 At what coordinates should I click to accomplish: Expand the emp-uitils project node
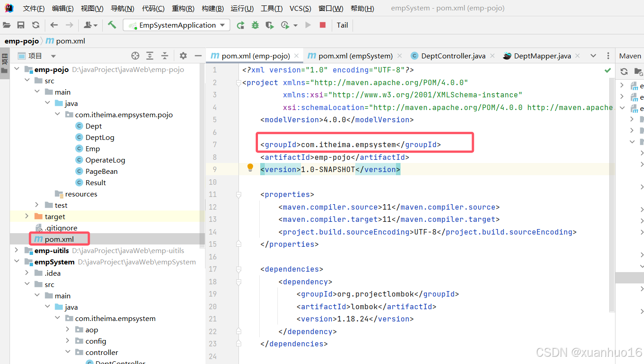(16, 250)
